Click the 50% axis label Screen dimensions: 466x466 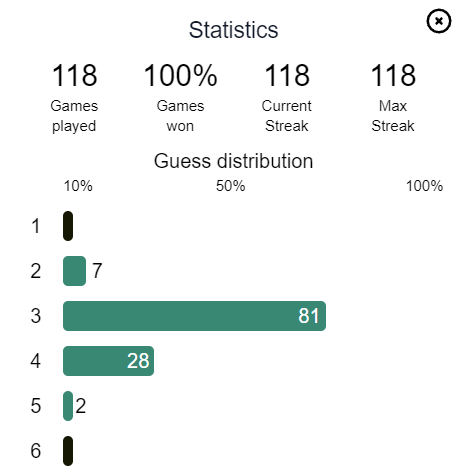coord(230,186)
